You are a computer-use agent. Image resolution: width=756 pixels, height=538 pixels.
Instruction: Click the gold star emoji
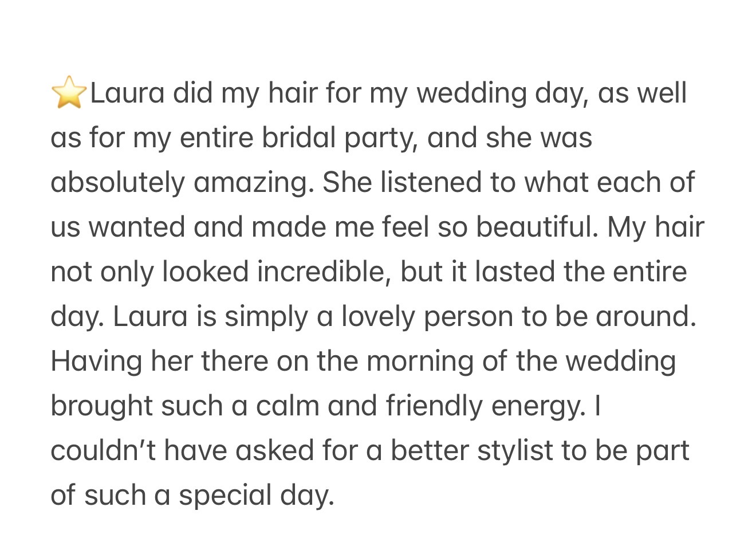(68, 92)
